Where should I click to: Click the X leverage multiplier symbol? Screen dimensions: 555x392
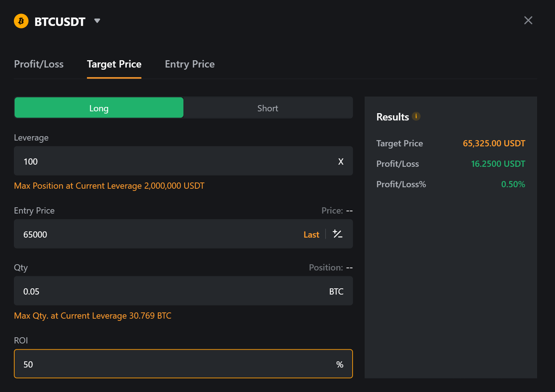(341, 162)
